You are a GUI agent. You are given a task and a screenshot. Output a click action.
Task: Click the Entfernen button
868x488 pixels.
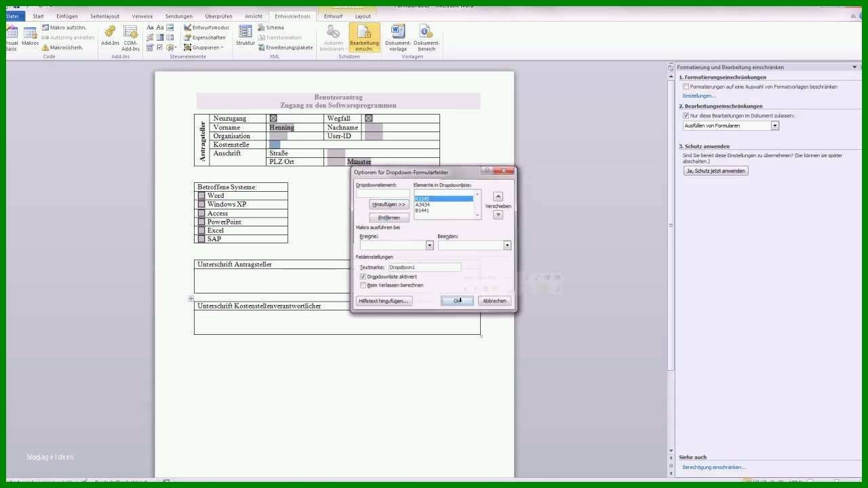point(389,218)
